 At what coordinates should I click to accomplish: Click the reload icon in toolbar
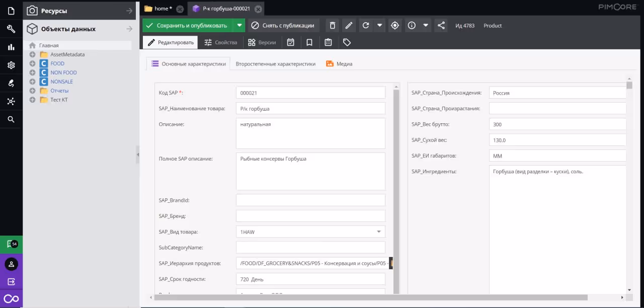click(x=366, y=26)
